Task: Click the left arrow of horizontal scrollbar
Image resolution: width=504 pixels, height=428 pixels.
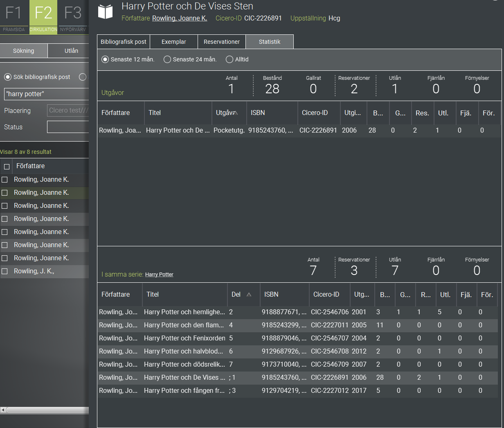Action: coord(3,410)
